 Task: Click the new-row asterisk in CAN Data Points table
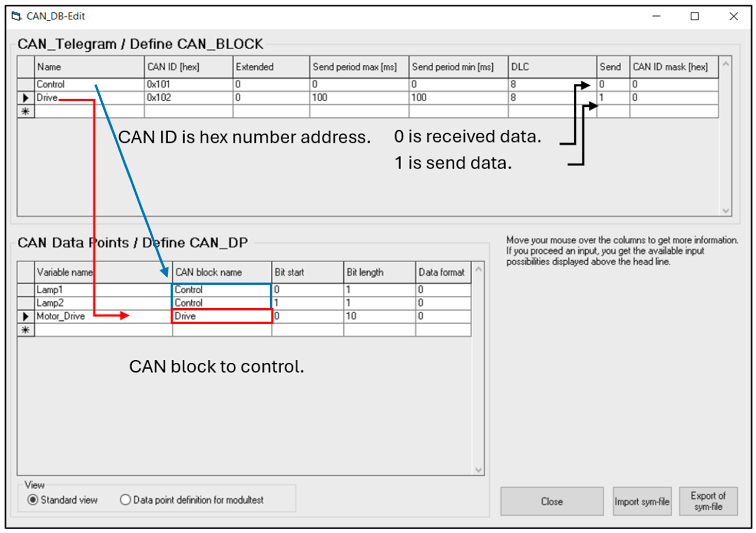[26, 330]
